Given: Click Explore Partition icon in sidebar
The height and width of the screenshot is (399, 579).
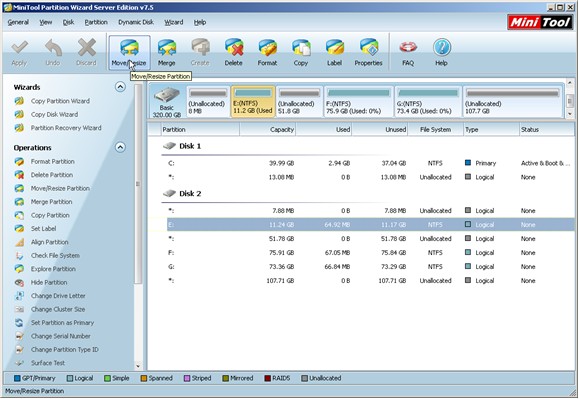Looking at the screenshot, I should [19, 269].
